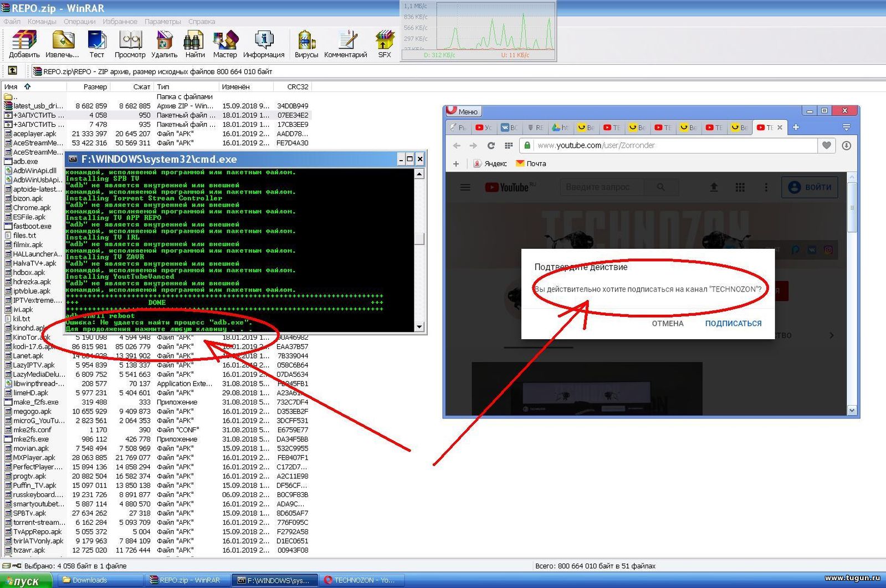Click the ВОЙТИ sign-in button on YouTube

pyautogui.click(x=810, y=187)
